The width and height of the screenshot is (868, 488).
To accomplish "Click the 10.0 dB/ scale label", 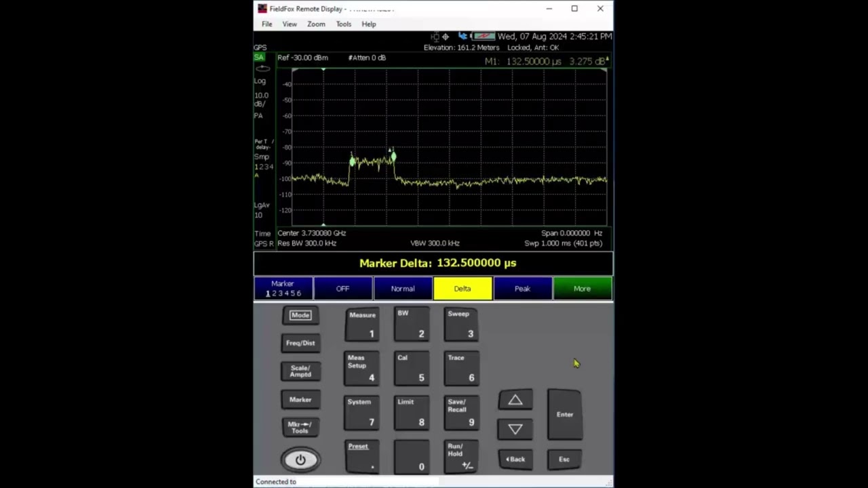I will click(261, 100).
